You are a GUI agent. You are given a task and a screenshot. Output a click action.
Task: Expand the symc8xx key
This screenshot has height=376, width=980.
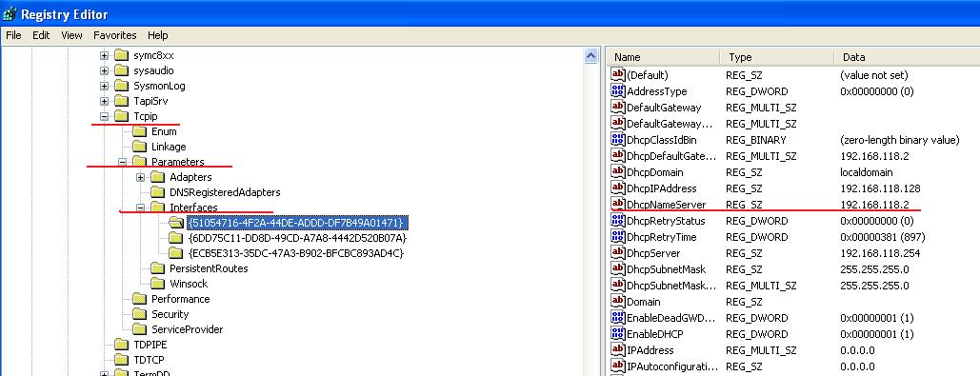click(105, 55)
